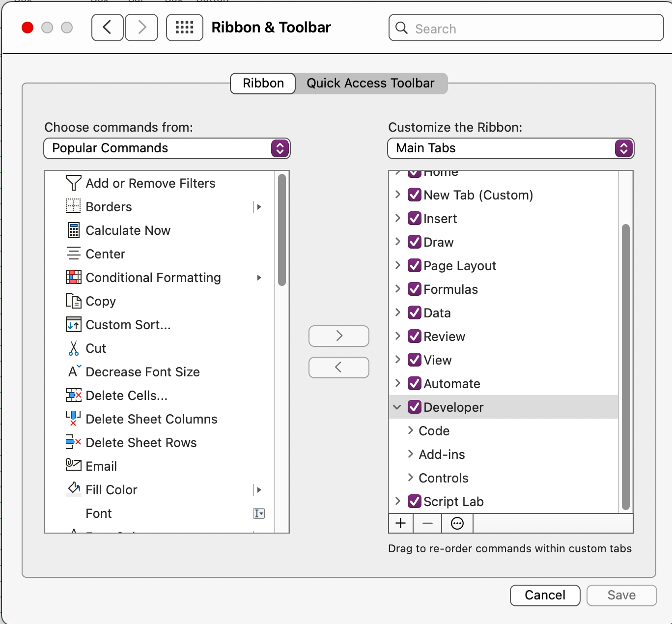
Task: Click the minus icon to remove a tab
Action: 427,523
